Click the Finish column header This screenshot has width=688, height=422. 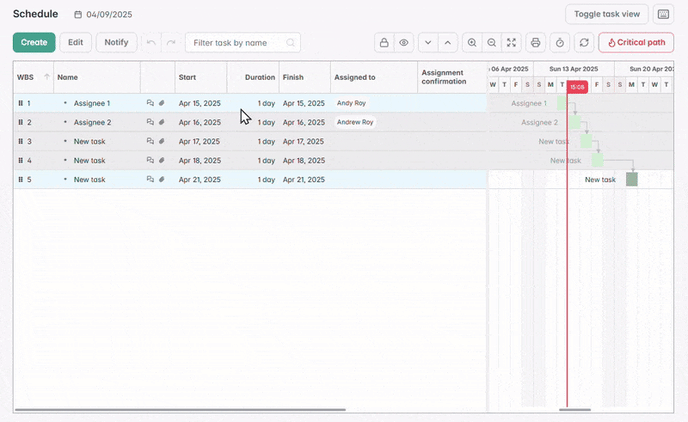(x=305, y=77)
